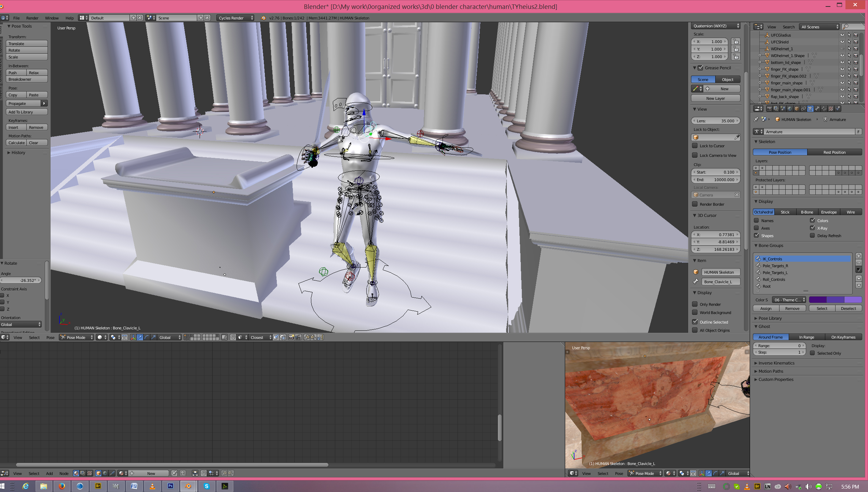Viewport: 868px width, 492px height.
Task: Click the Breakdowner button
Action: point(26,79)
